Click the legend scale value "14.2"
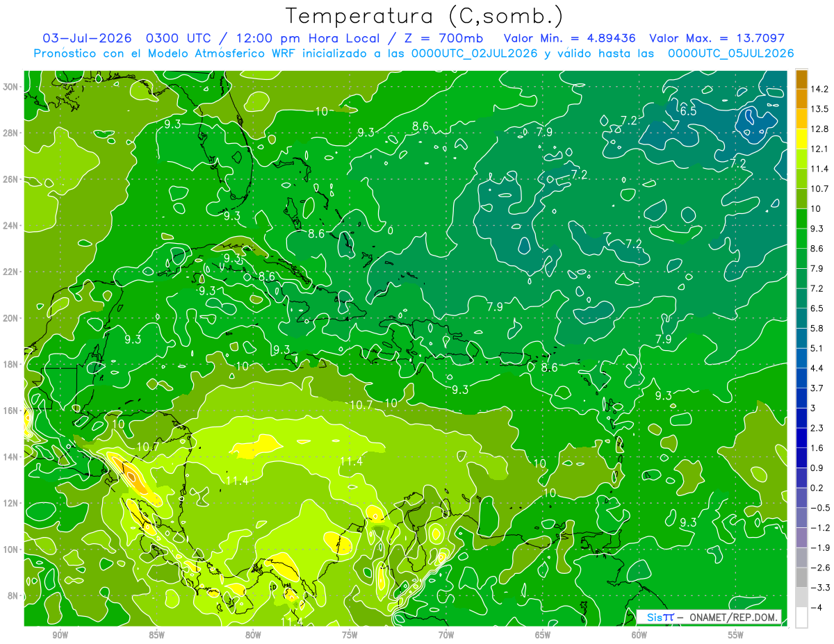Screen dimensions: 834x644 [x=820, y=89]
